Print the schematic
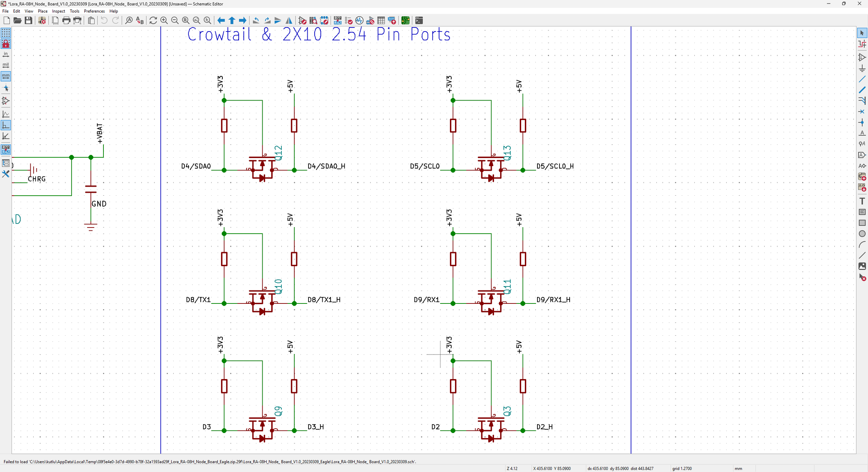 66,21
